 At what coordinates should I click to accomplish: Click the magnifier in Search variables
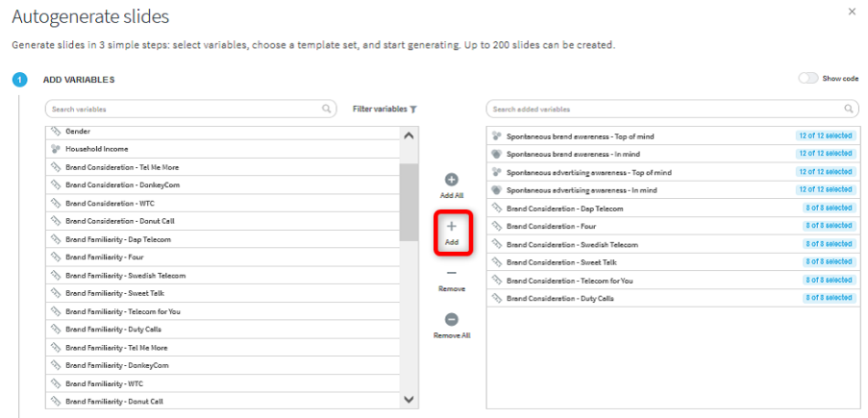[x=327, y=109]
